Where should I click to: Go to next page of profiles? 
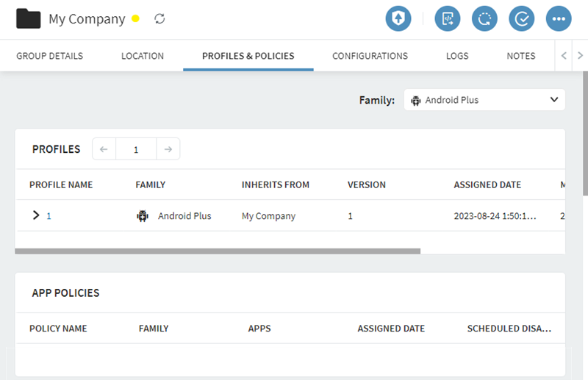[168, 149]
